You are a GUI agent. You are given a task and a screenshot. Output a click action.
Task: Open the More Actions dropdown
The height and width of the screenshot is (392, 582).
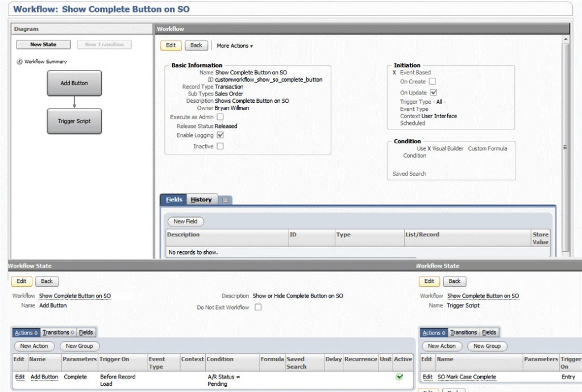(x=233, y=45)
